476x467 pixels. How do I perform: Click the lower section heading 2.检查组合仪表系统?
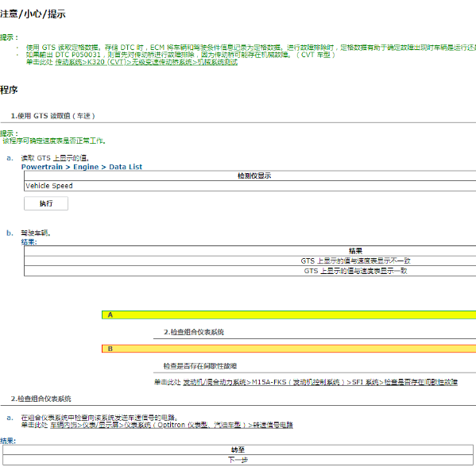(x=41, y=399)
